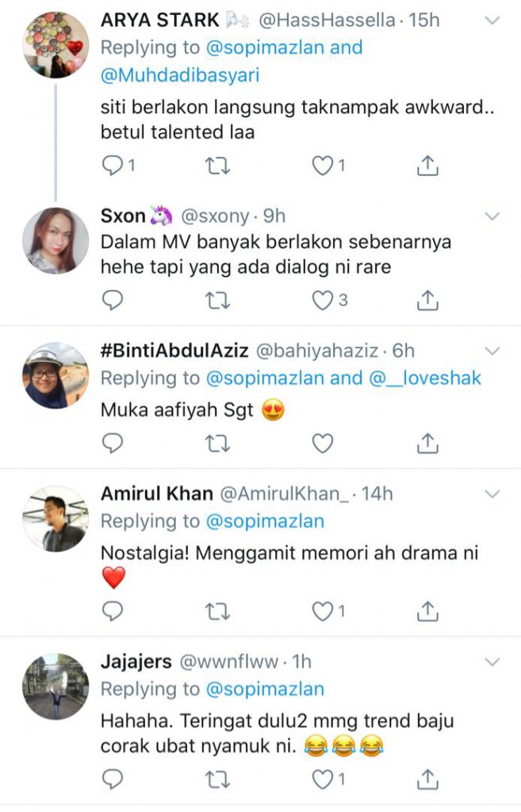Image resolution: width=521 pixels, height=812 pixels.
Task: Reply to Jajajers' tweet
Action: [x=114, y=779]
